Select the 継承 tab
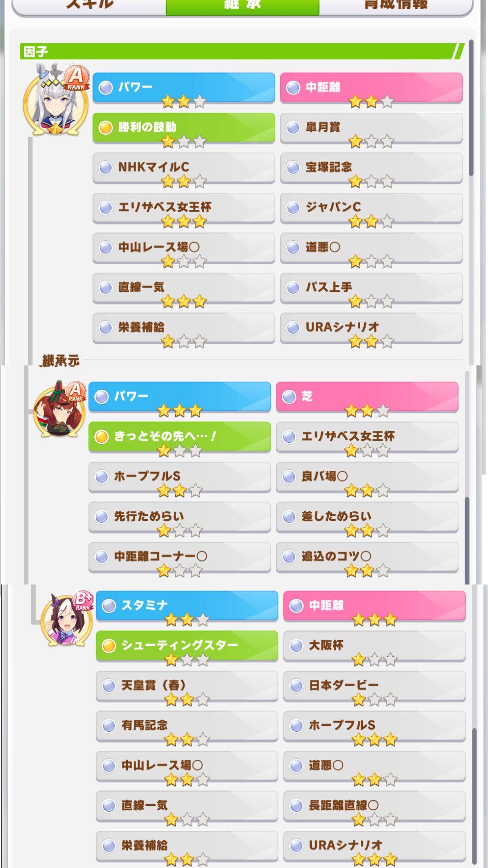This screenshot has height=868, width=488. [x=243, y=6]
